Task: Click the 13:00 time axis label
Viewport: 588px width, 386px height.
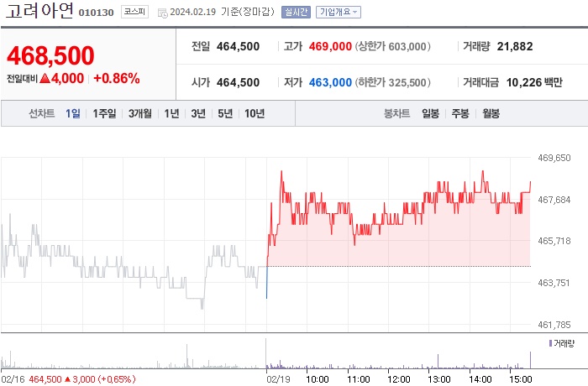Action: 439,379
